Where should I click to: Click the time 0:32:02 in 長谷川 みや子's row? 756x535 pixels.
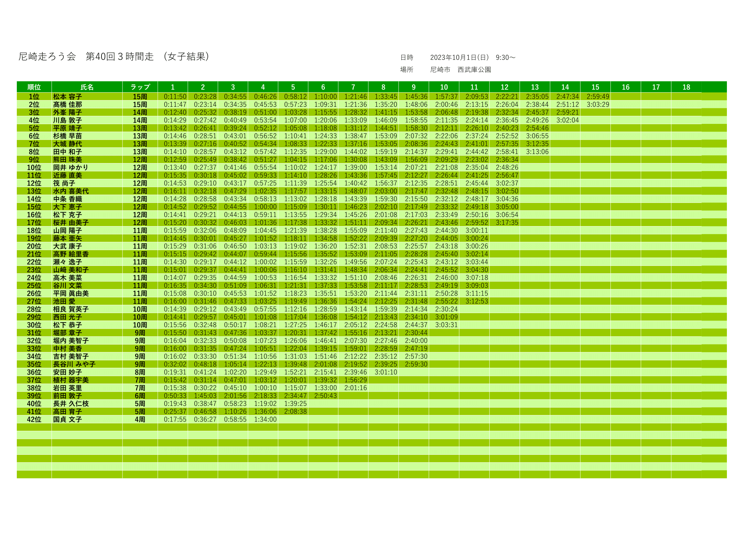coord(175,364)
